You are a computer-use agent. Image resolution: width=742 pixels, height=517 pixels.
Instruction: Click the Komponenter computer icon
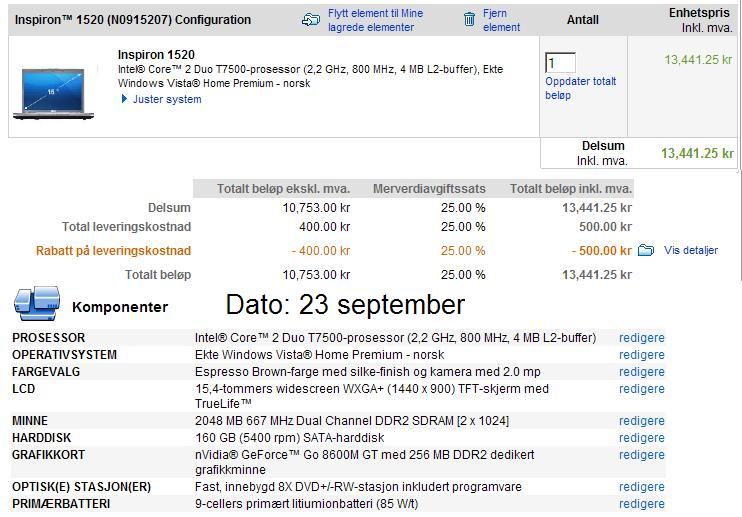pos(37,304)
